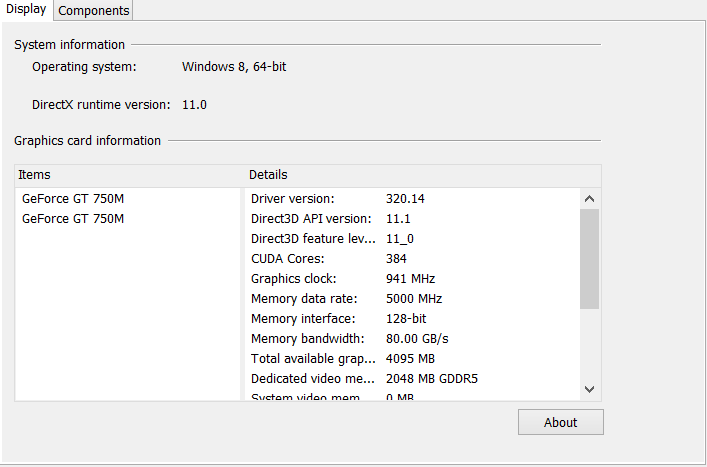Select the second GeForce GT 750M entry

(73, 218)
